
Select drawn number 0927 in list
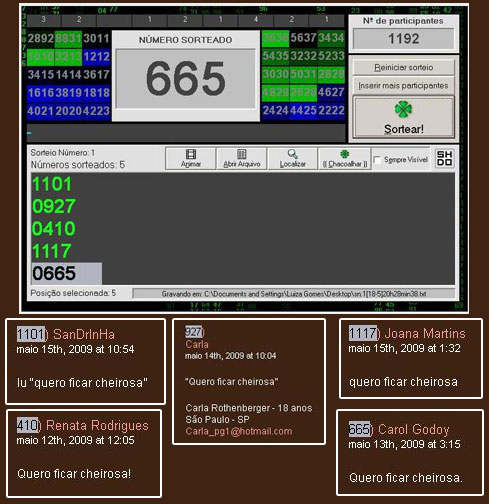54,206
